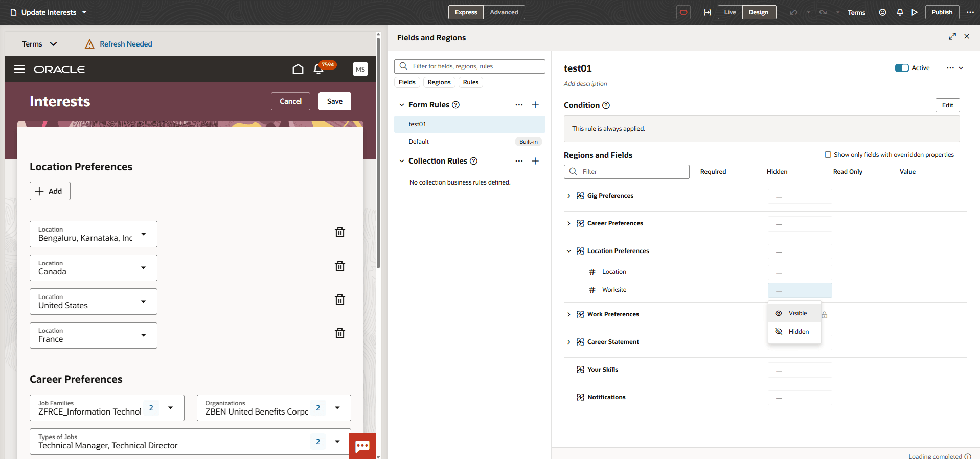Open the feedback smiley icon
The width and height of the screenshot is (980, 459).
pos(882,12)
